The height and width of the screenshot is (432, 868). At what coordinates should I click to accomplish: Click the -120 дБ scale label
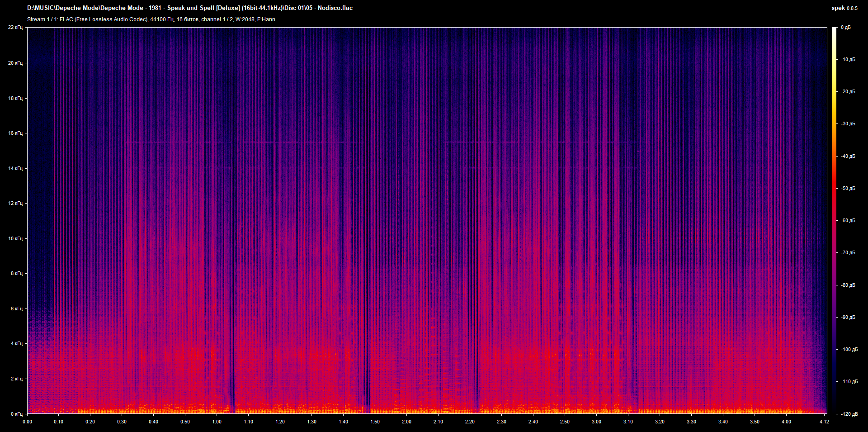pyautogui.click(x=849, y=414)
